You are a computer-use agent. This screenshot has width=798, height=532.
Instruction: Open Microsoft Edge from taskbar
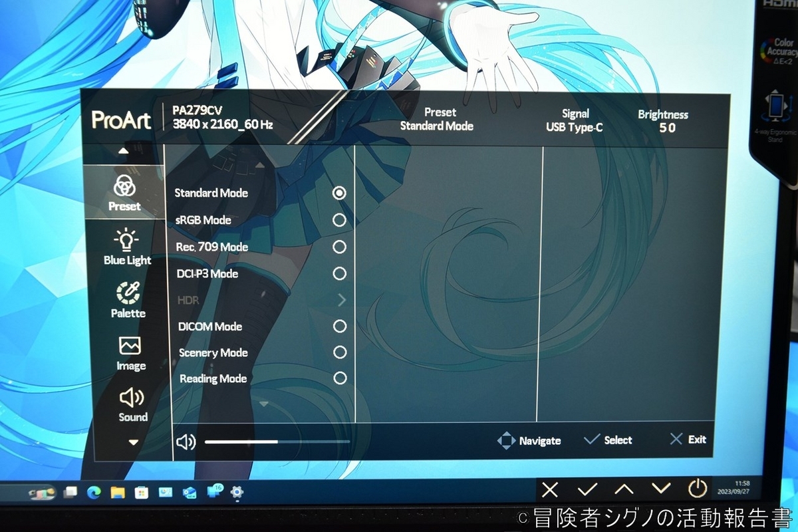click(x=93, y=493)
